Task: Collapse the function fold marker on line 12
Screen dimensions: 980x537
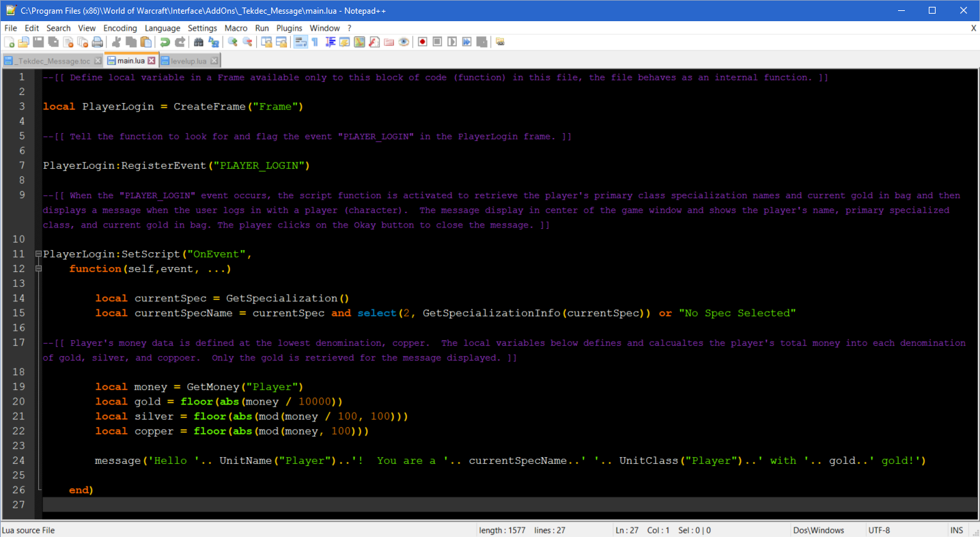Action: click(x=38, y=269)
